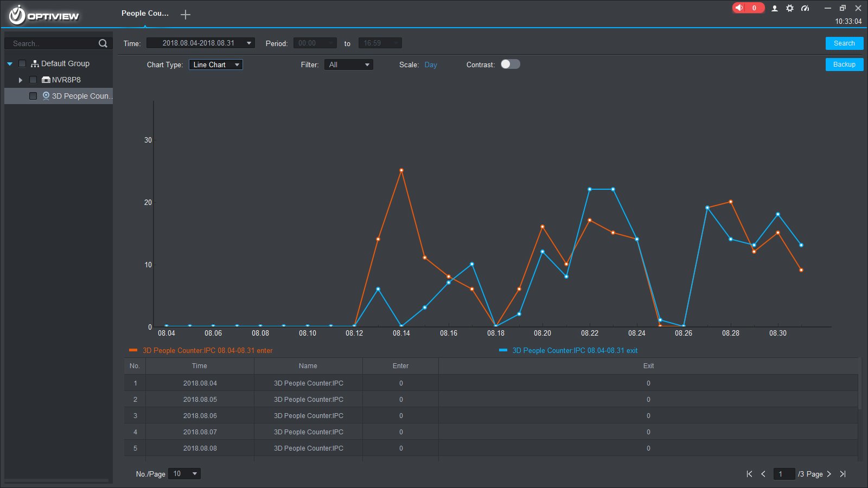The image size is (868, 488).
Task: Go to the next results page
Action: click(x=829, y=474)
